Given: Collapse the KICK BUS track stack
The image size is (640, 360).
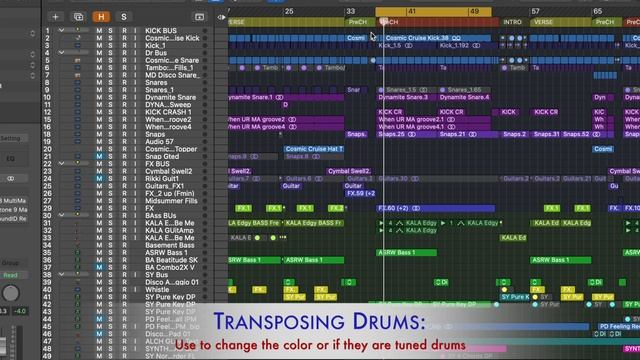Looking at the screenshot, I should [x=61, y=30].
